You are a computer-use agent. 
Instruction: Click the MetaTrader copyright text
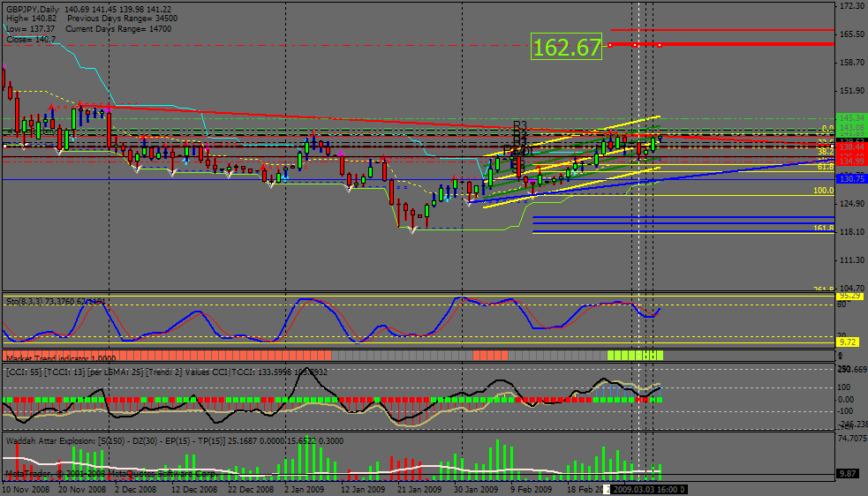click(110, 475)
